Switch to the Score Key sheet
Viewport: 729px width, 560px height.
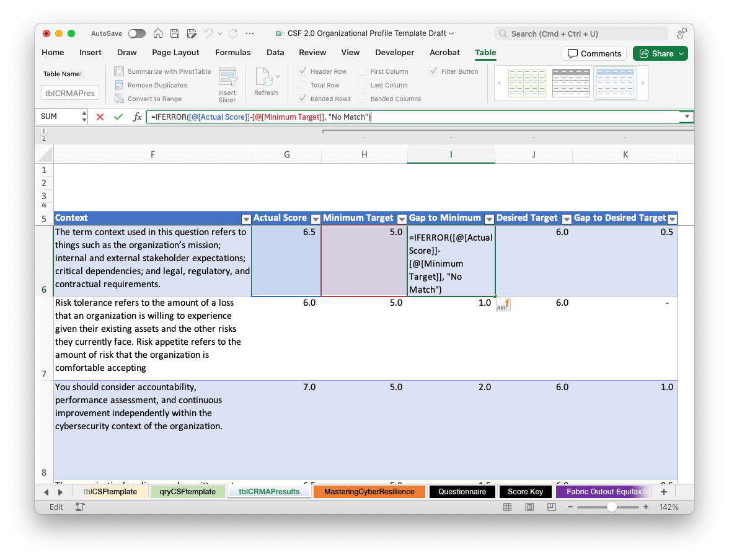coord(526,492)
